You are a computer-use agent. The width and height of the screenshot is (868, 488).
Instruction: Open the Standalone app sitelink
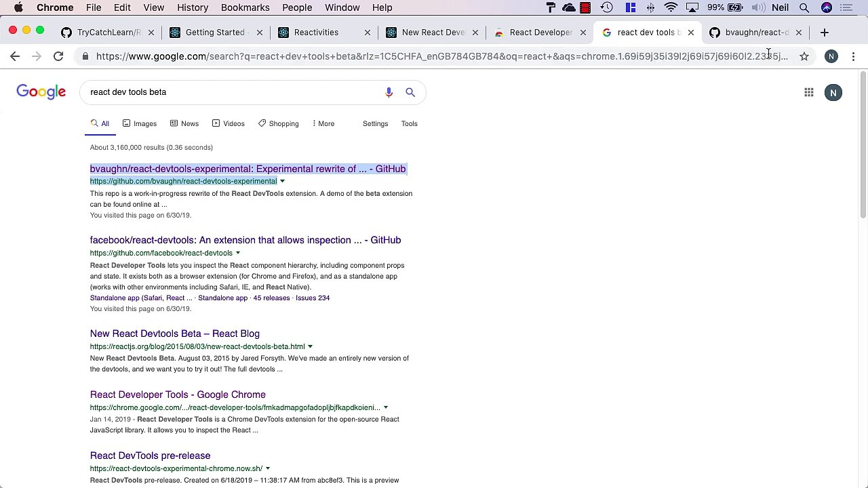[x=222, y=298]
